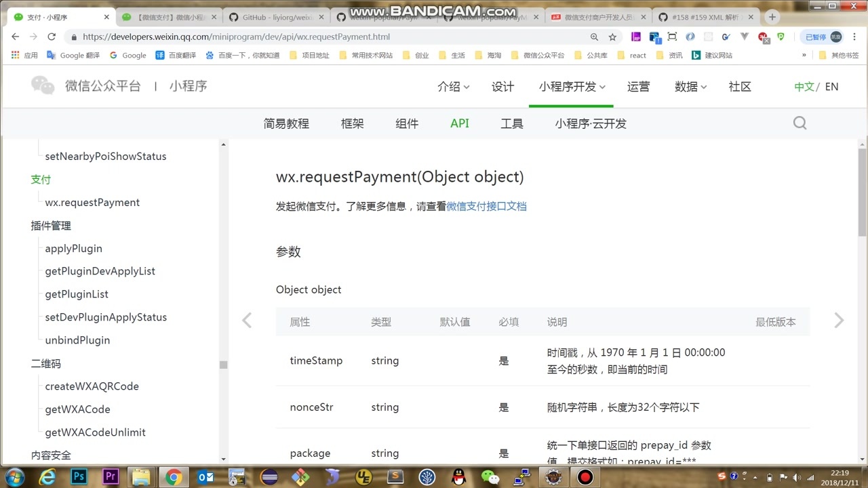Open wx.requestPayment in the sidebar
This screenshot has height=488, width=868.
tap(92, 202)
